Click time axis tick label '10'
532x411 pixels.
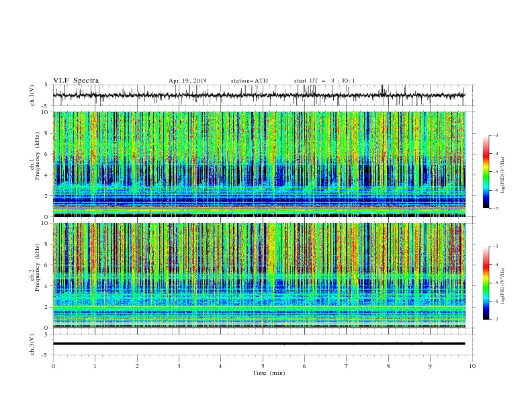click(x=472, y=366)
